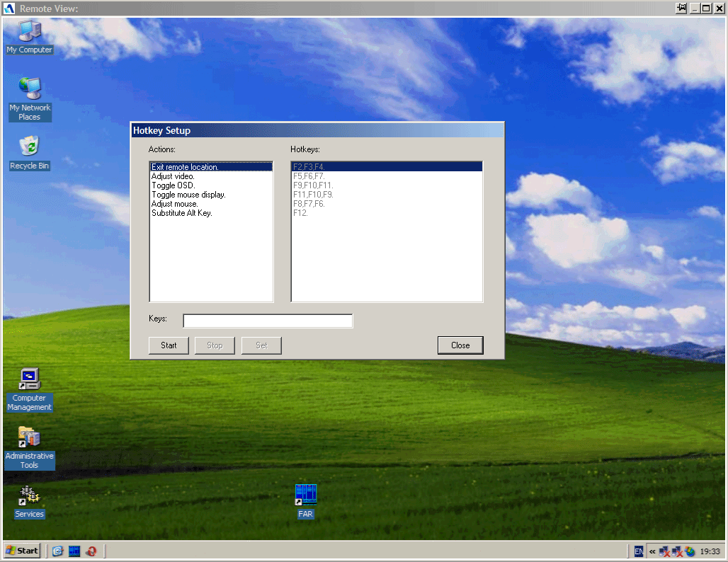
Task: Close the Hotkey Setup dialog
Action: click(460, 345)
